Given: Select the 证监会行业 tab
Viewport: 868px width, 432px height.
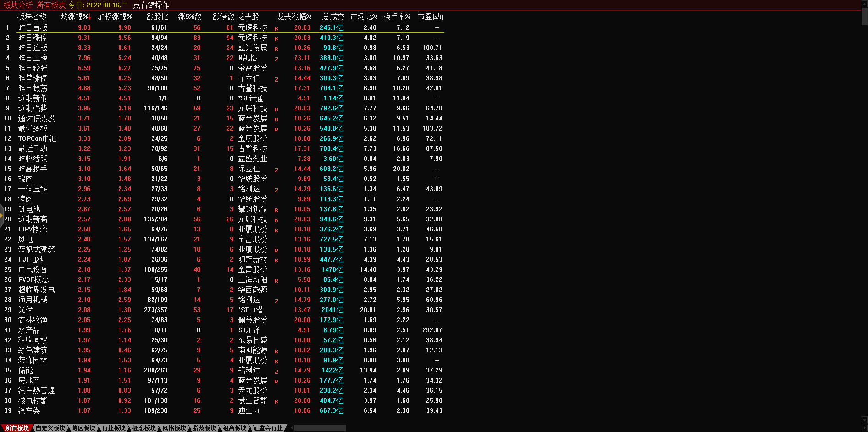Looking at the screenshot, I should (x=268, y=428).
